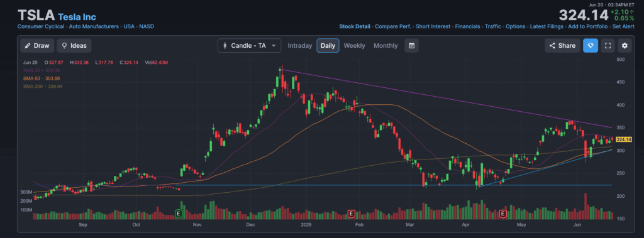Click the October earnings E marker
Image resolution: width=644 pixels, height=238 pixels.
click(178, 214)
